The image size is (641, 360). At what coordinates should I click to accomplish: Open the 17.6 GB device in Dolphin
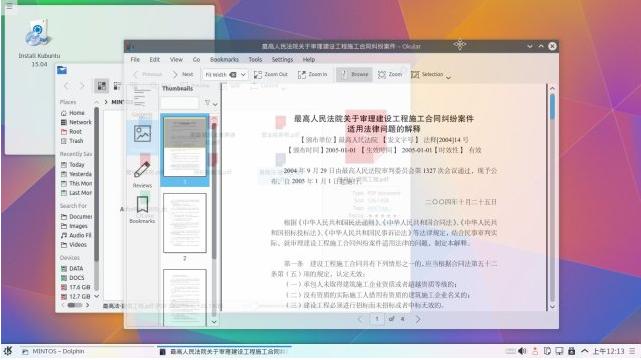tap(76, 287)
